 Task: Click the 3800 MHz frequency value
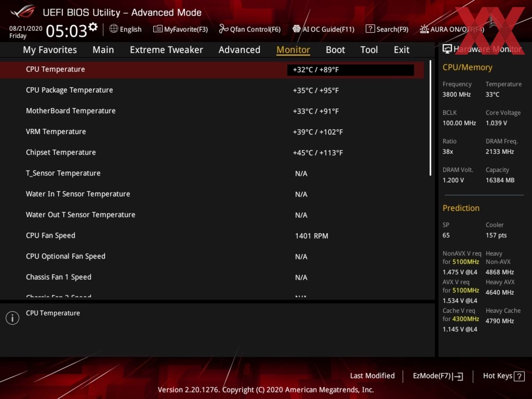pos(457,94)
